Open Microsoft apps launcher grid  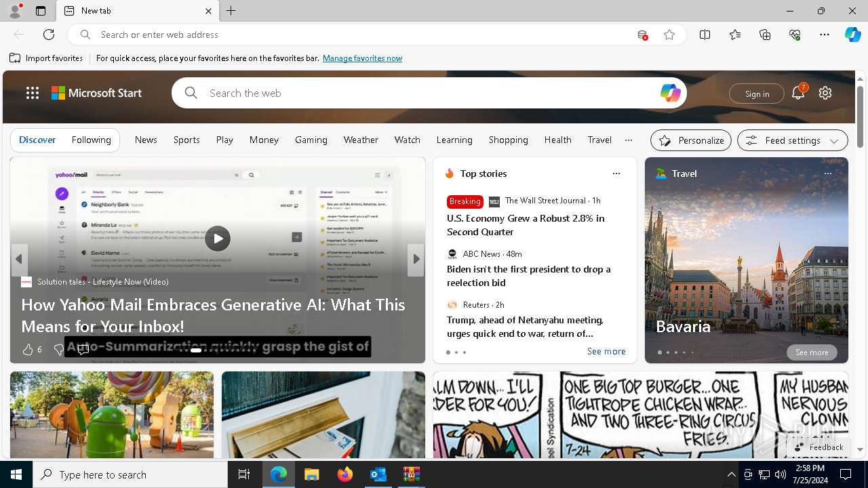point(33,93)
